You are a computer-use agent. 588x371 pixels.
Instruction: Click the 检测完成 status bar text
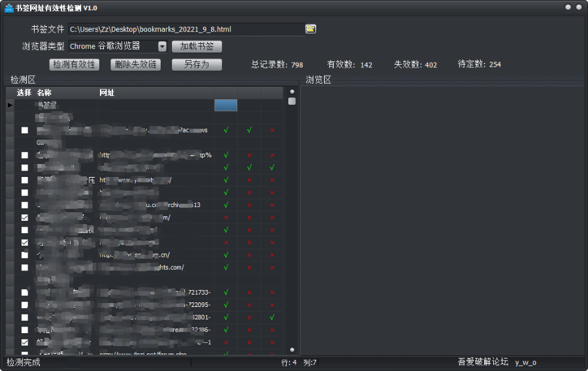pos(24,363)
